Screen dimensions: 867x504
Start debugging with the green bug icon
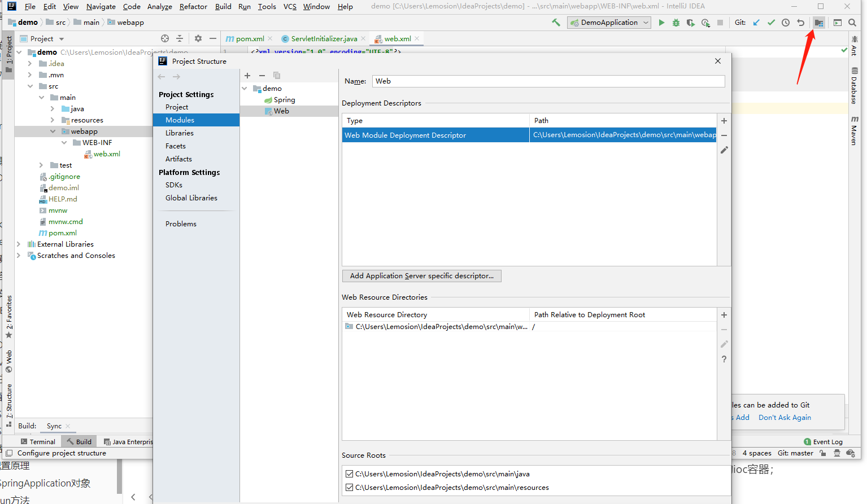click(x=676, y=23)
